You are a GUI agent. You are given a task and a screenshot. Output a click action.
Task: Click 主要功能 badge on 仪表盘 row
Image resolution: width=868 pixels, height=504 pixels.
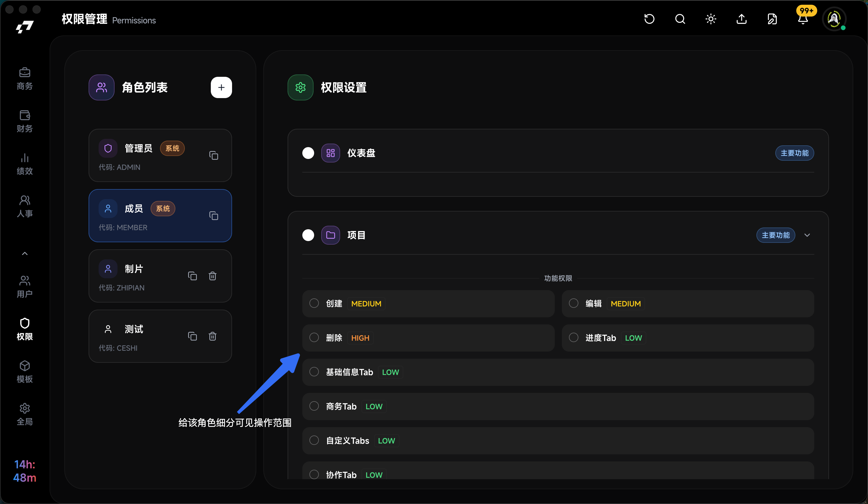[794, 153]
